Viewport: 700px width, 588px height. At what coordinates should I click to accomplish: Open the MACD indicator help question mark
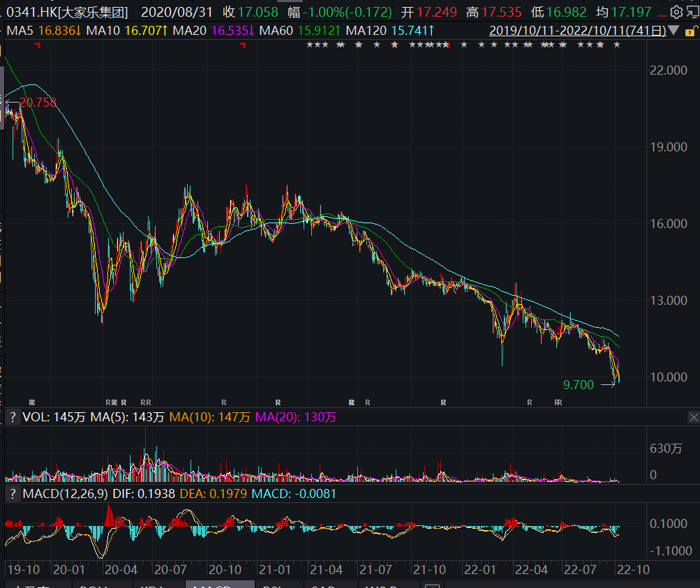11,493
